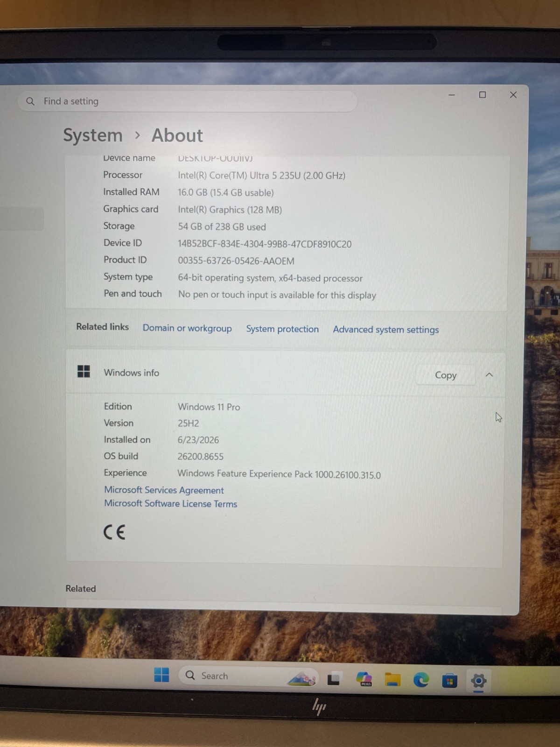The width and height of the screenshot is (560, 747).
Task: Select the Installed RAM value 16.0 GB
Action: [225, 193]
